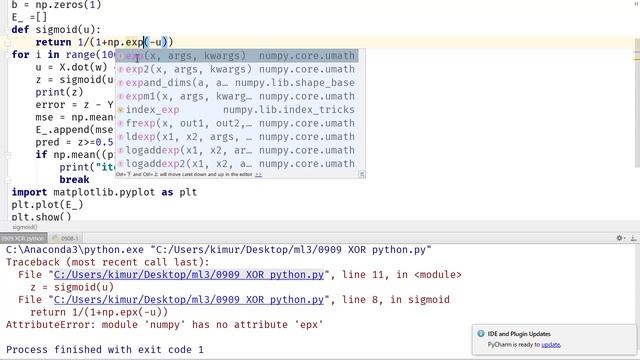Collapse the fold end marker near break
The height and width of the screenshot is (360, 640).
[x=7, y=180]
